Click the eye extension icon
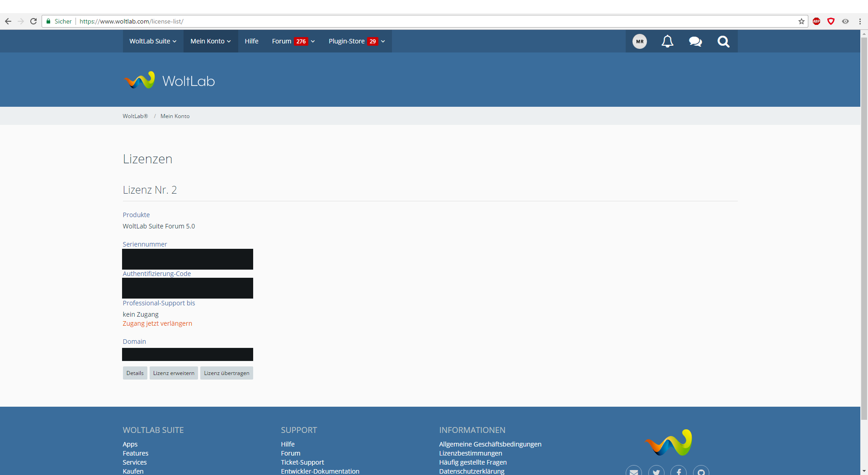868x475 pixels. tap(845, 21)
